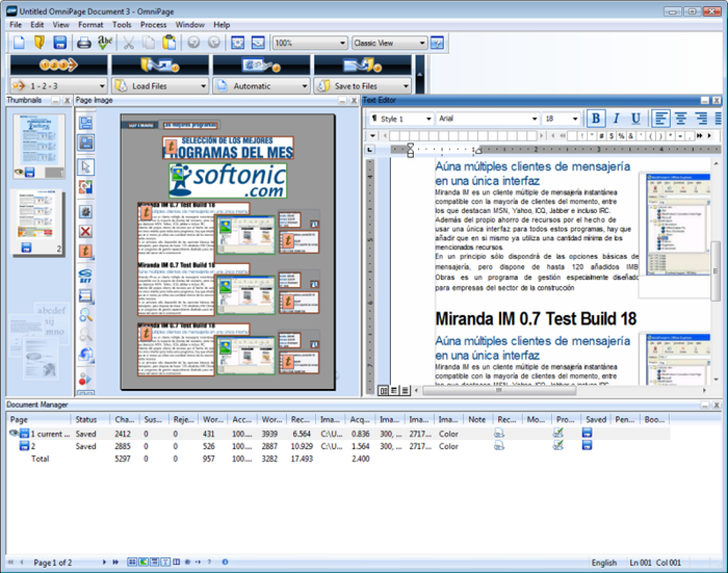Viewport: 728px width, 573px height.
Task: Open the Edit menu
Action: [x=37, y=24]
